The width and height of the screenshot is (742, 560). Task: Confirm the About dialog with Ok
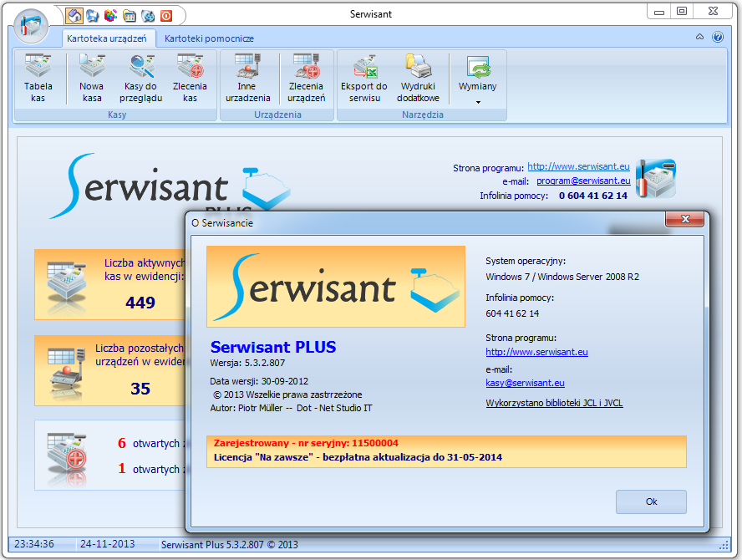651,501
